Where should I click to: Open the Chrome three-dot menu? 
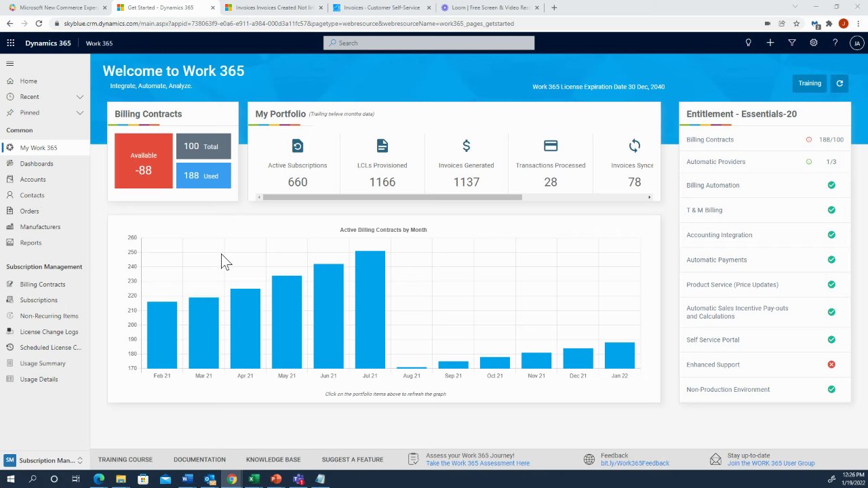pos(858,23)
